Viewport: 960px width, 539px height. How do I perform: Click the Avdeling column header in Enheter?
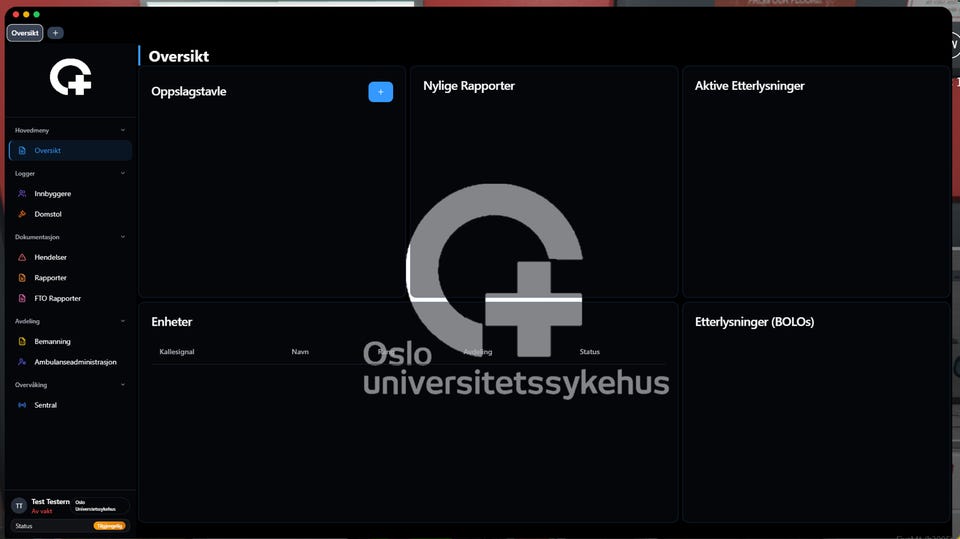(x=478, y=352)
